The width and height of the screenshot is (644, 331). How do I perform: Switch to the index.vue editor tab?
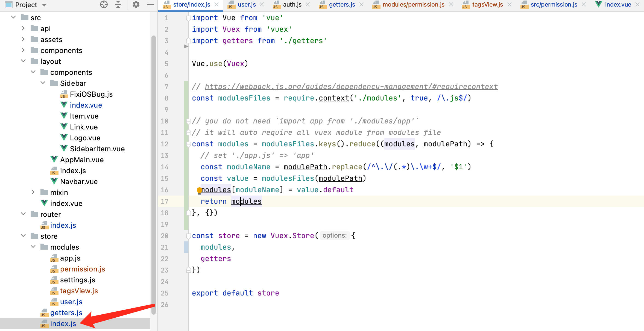pyautogui.click(x=618, y=5)
